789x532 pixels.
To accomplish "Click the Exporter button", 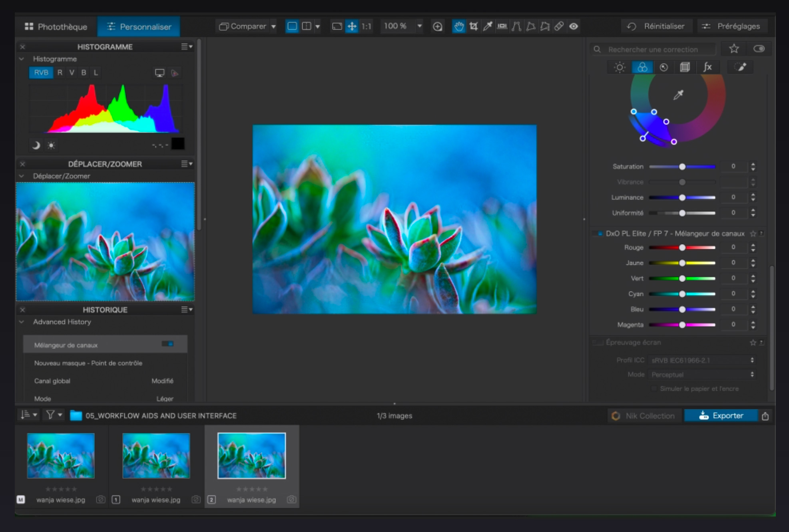I will click(x=721, y=416).
